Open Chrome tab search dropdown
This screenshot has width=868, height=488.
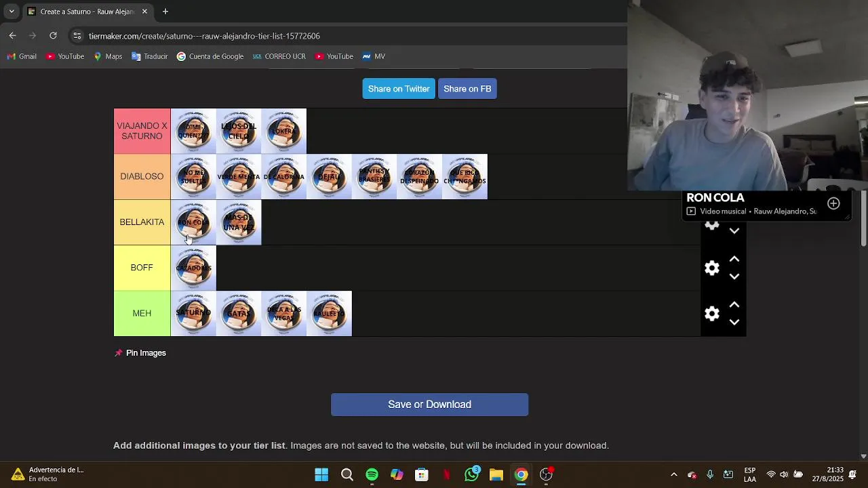coord(11,12)
